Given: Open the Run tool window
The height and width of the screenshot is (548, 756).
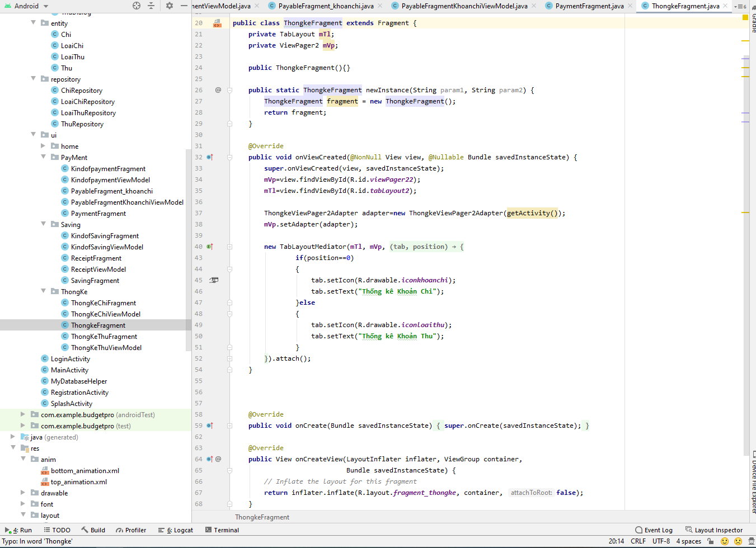Looking at the screenshot, I should (x=18, y=530).
